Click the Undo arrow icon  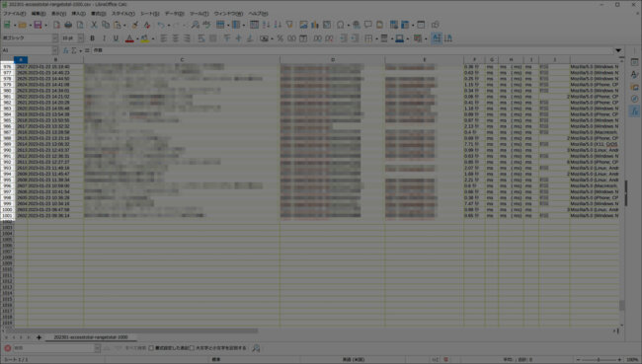coord(160,25)
